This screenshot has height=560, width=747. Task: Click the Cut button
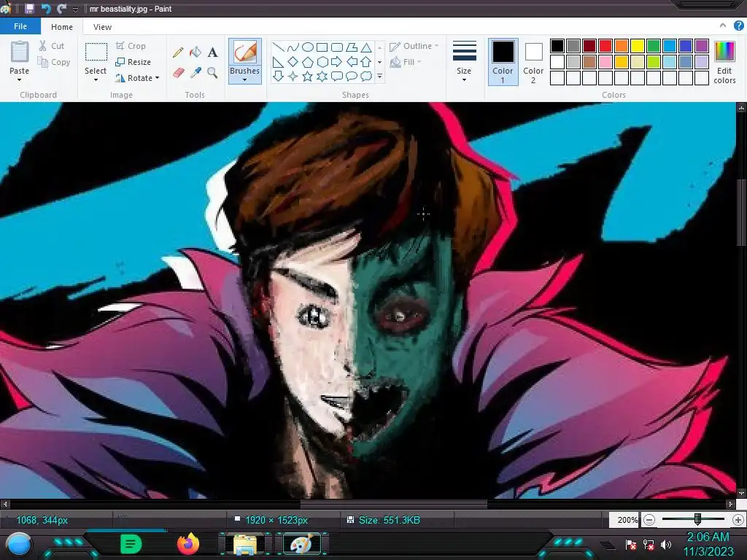[x=52, y=46]
